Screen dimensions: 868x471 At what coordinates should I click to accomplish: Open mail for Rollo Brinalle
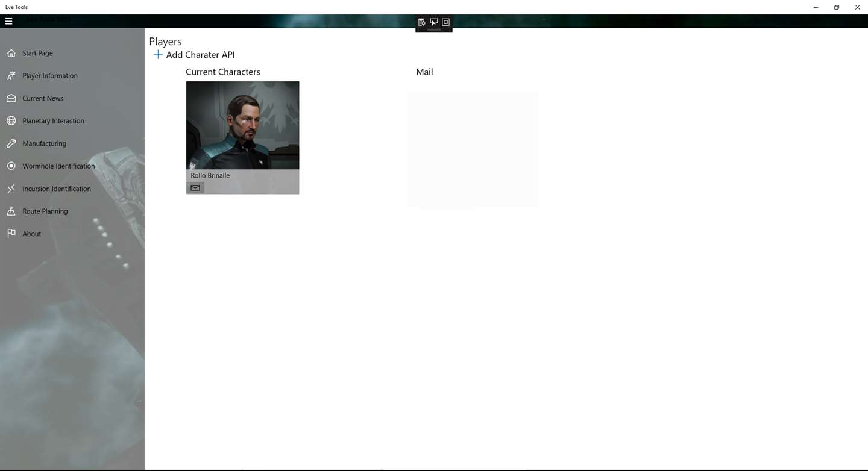(x=195, y=188)
